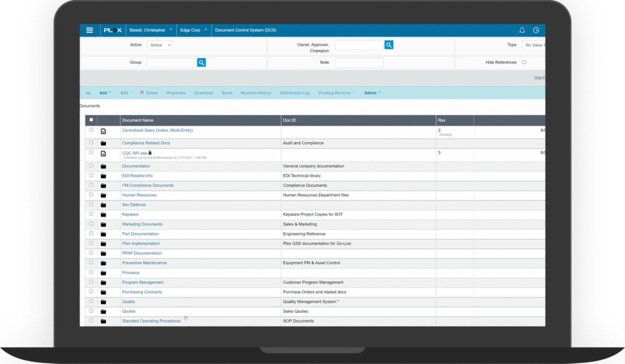Viewport: 625px width, 364px height.
Task: Open the Preventive Maintenance folder link
Action: [x=144, y=263]
